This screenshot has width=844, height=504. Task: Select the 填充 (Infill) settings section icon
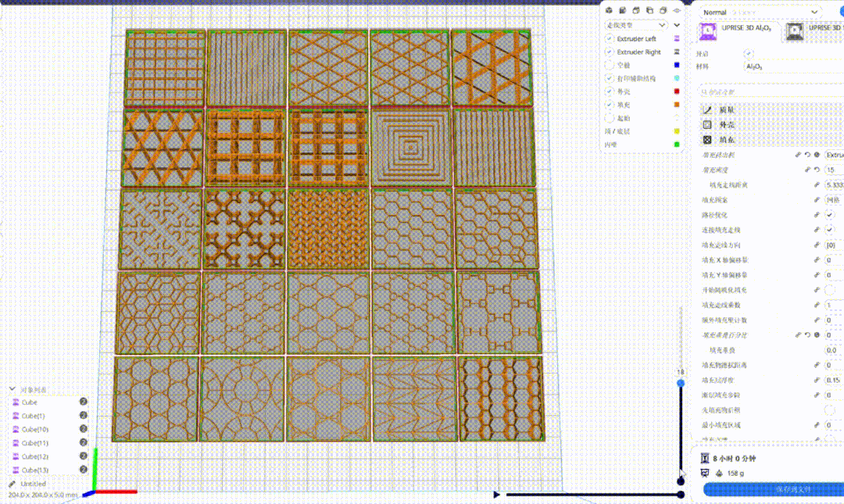pos(706,141)
